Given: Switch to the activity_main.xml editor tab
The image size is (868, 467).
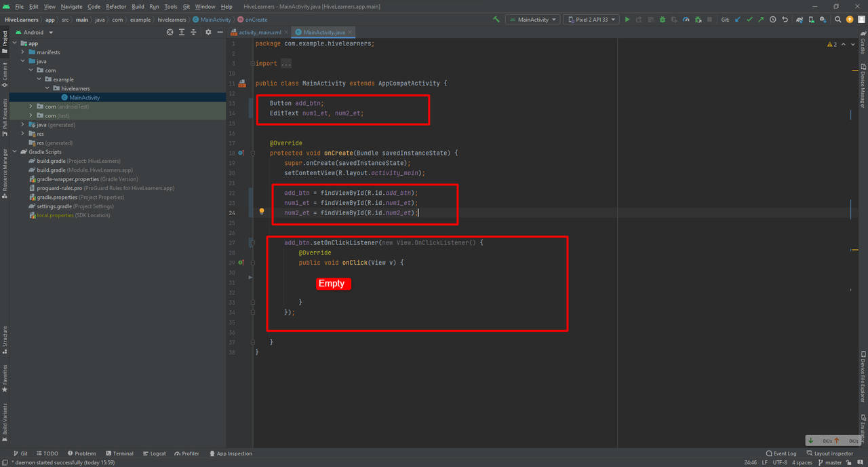Looking at the screenshot, I should 260,33.
